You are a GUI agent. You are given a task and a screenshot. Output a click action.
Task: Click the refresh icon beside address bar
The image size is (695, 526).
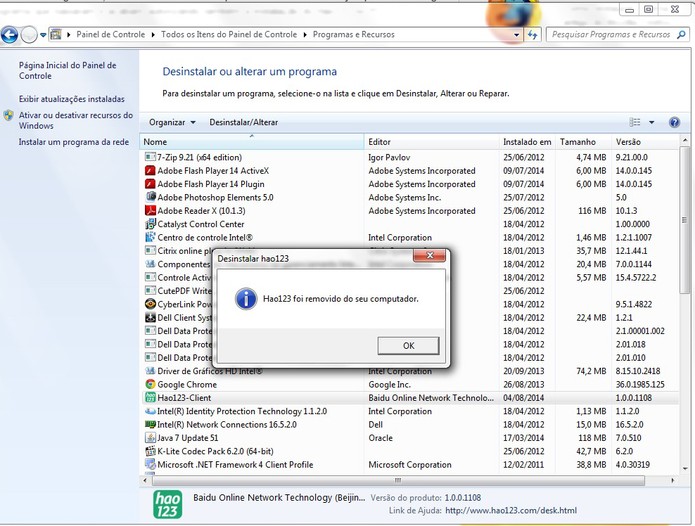533,35
